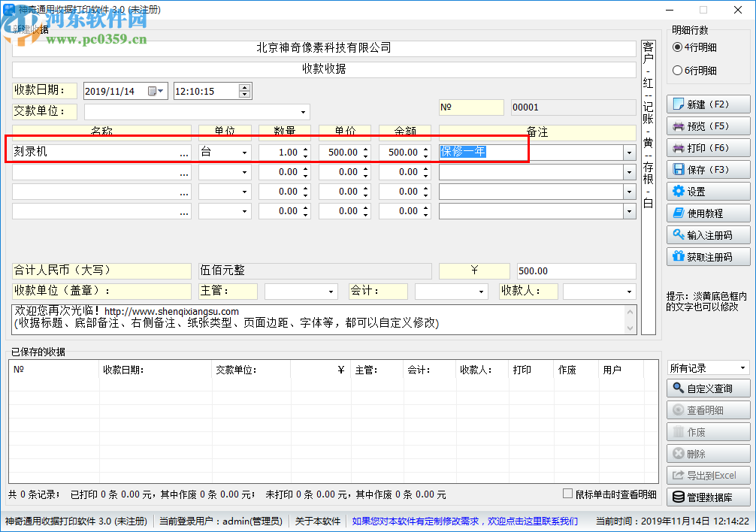Run a custom query with 自定义查询
Screen dimensions: 756x532
707,388
